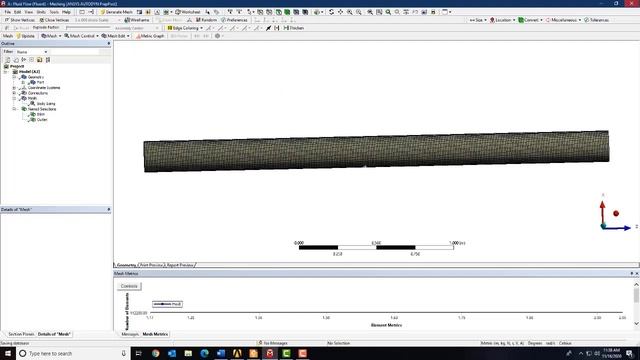Select the Model (A3) tree node
Screen dimensions: 640x360
click(29, 71)
